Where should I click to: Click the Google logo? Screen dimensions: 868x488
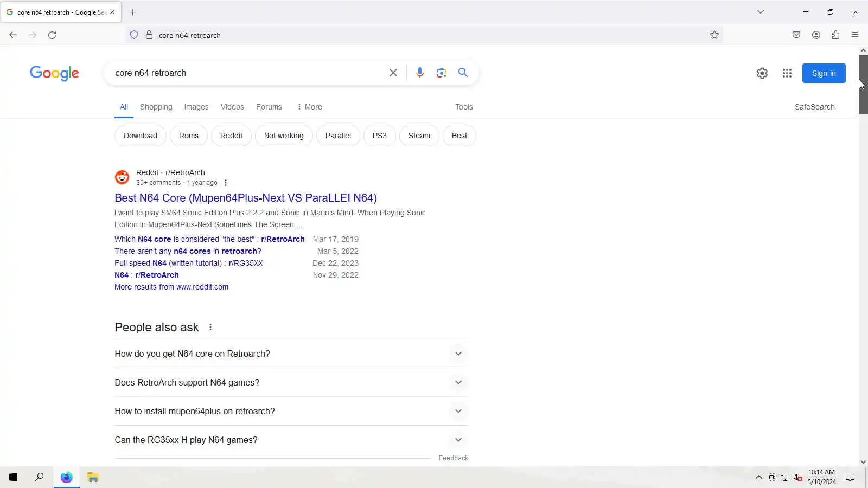(x=54, y=73)
